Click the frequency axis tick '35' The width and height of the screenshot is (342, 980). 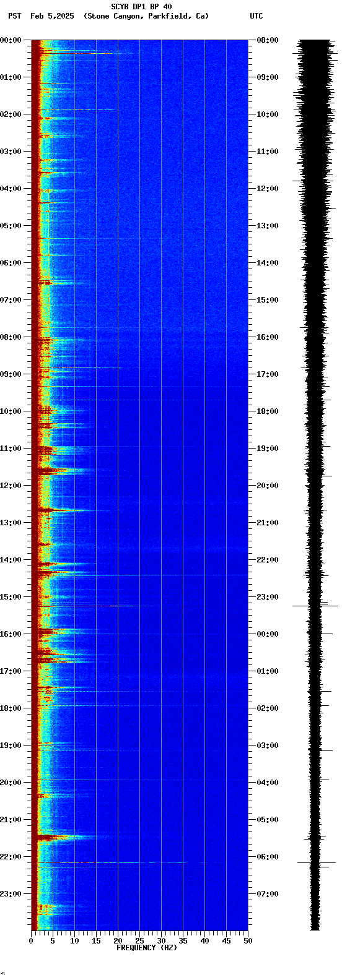pos(183,941)
